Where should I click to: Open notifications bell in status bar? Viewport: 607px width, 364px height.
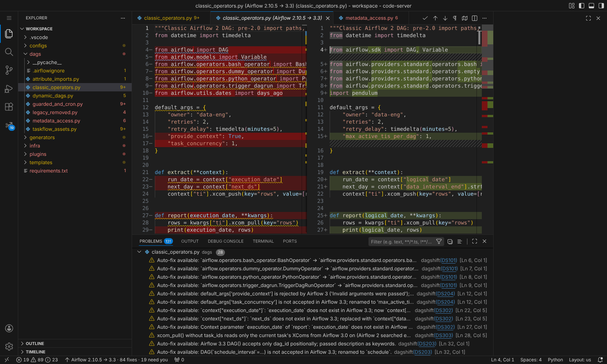pos(600,360)
